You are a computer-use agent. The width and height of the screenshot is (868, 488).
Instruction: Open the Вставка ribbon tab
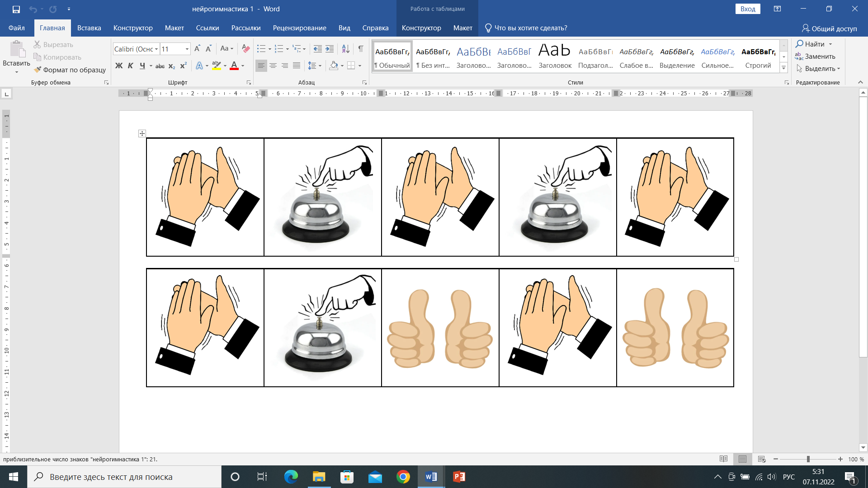click(89, 28)
